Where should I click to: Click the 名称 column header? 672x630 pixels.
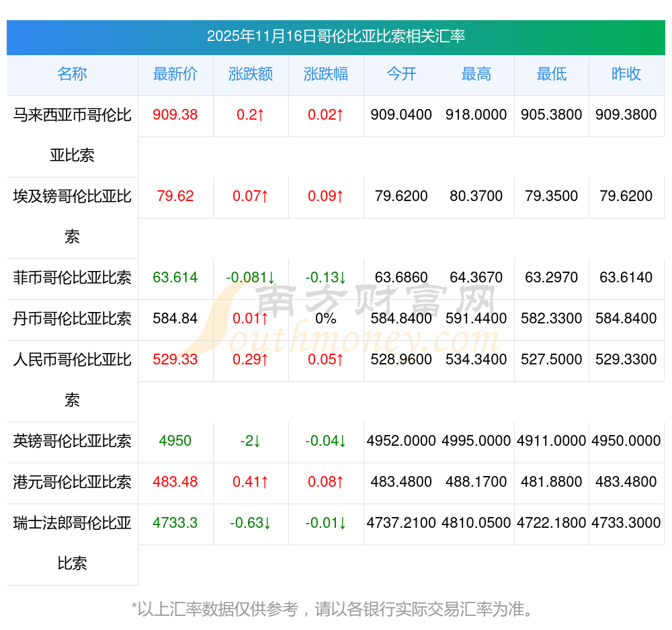click(72, 75)
